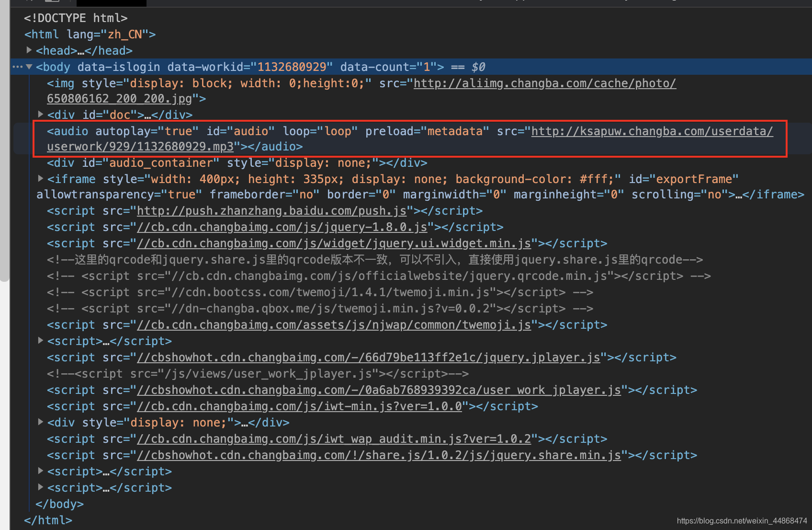This screenshot has width=812, height=530.
Task: Open the jquery.share.min.js script link
Action: (x=379, y=455)
